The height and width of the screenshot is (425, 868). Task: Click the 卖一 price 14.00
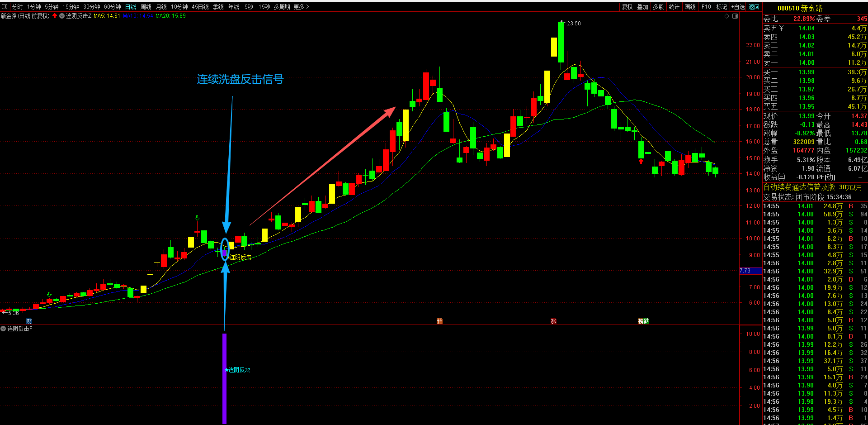pyautogui.click(x=807, y=63)
